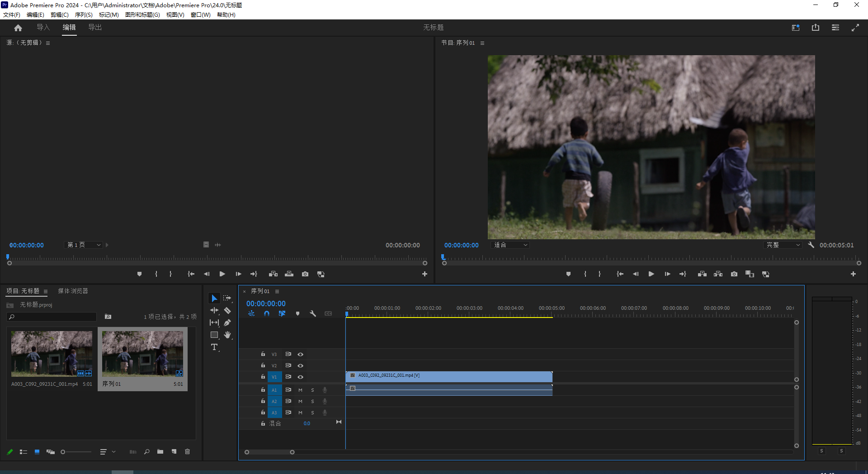Open the timeline display settings wrench

click(x=313, y=313)
